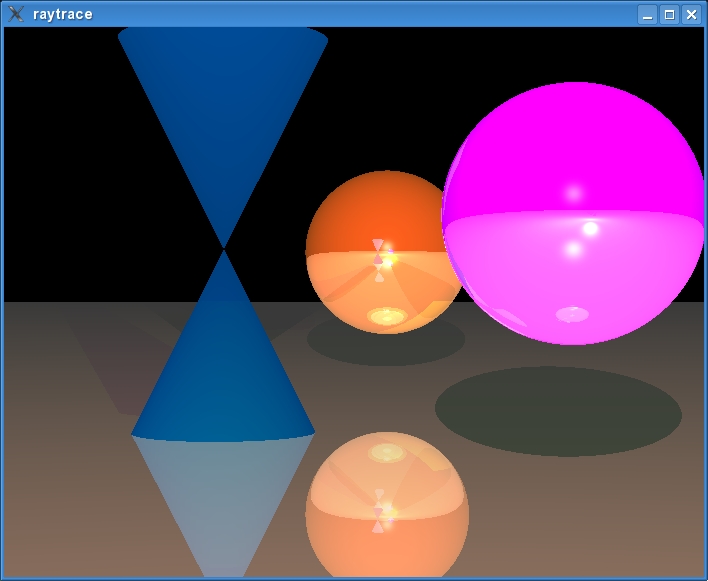Viewport: 708px width, 581px height.
Task: Click the lower upright blue cone
Action: coord(224,380)
